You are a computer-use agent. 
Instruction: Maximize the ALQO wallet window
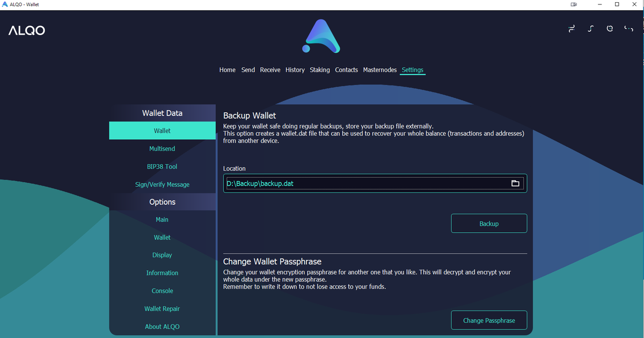pyautogui.click(x=617, y=4)
